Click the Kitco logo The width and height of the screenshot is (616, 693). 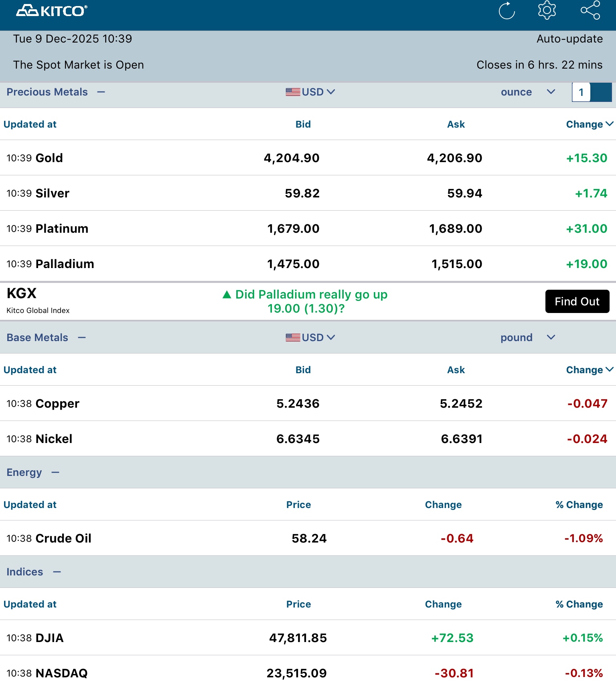point(52,11)
